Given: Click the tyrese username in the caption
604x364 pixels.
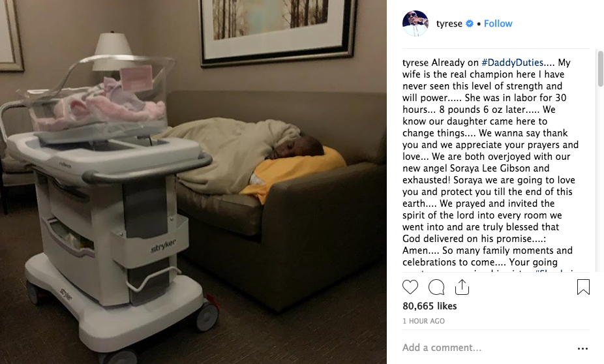Looking at the screenshot, I should (x=415, y=63).
